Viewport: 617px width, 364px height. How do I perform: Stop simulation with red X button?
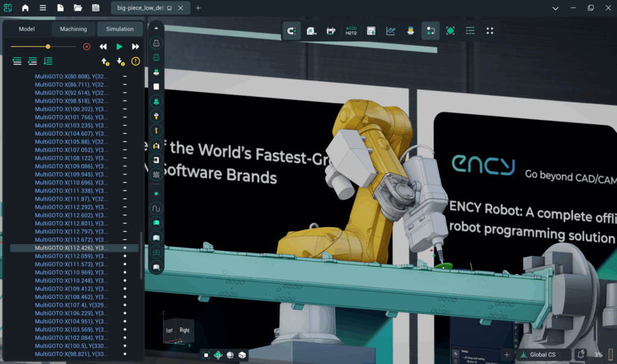pyautogui.click(x=87, y=46)
